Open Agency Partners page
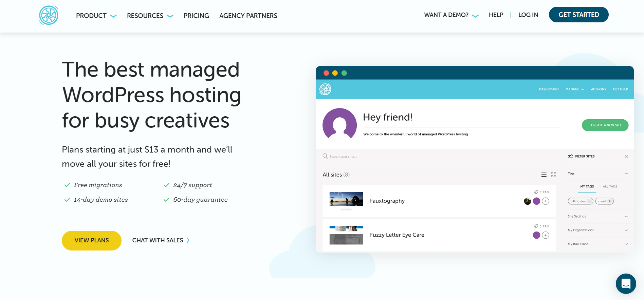This screenshot has width=644, height=300. (248, 16)
